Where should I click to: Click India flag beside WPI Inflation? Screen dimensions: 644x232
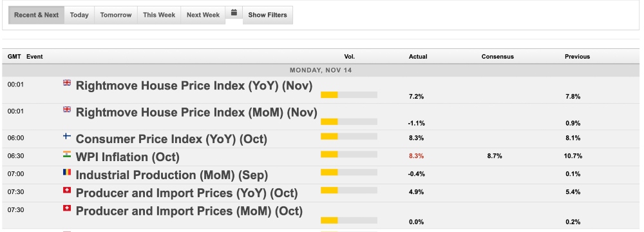point(67,154)
